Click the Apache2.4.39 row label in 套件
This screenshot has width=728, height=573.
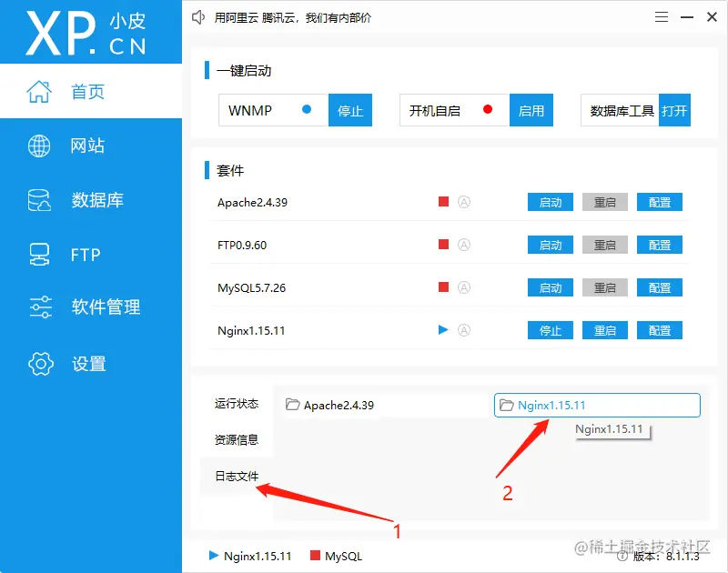252,203
